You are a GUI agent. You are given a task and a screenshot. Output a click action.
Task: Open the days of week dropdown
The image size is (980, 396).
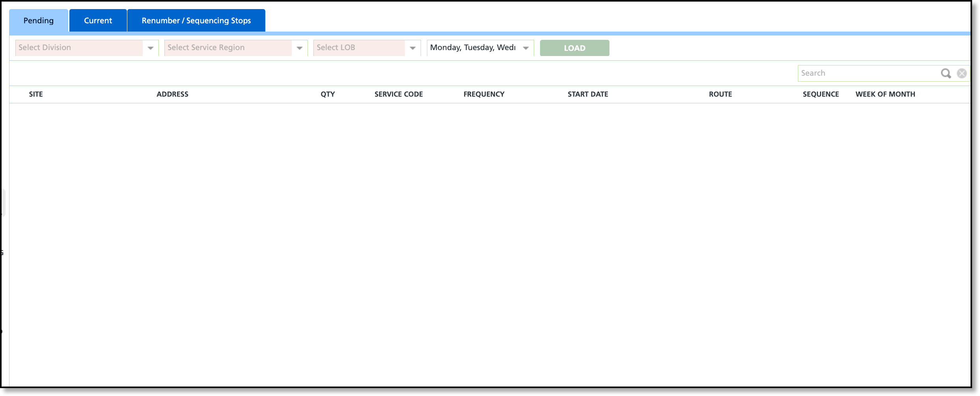pyautogui.click(x=526, y=48)
